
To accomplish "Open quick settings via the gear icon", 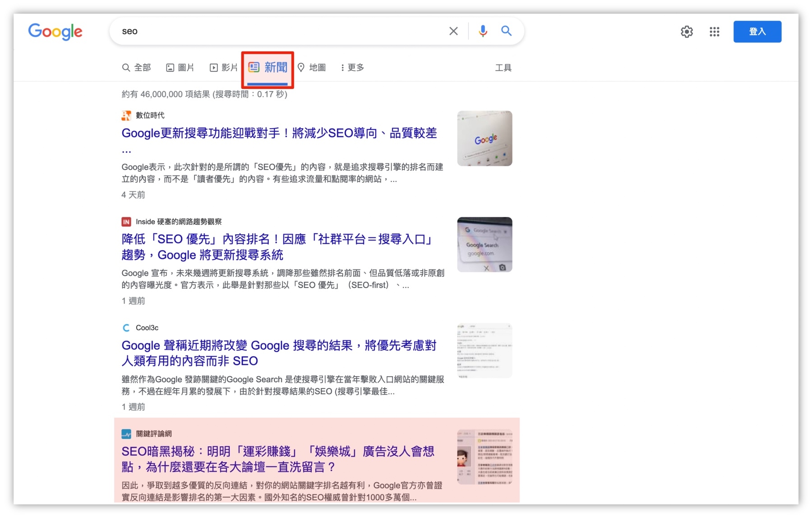I will (x=687, y=32).
